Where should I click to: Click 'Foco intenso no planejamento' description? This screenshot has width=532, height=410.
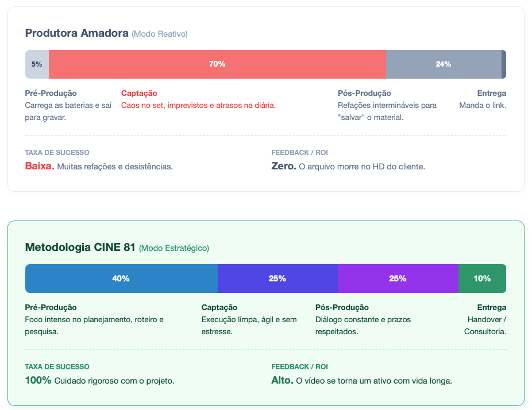(x=94, y=319)
